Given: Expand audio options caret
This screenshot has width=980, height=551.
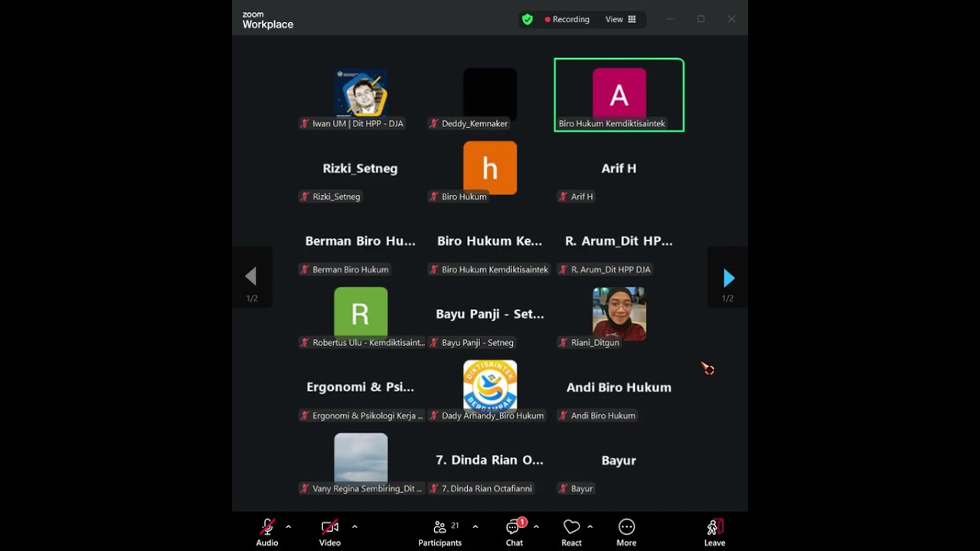Looking at the screenshot, I should [288, 527].
